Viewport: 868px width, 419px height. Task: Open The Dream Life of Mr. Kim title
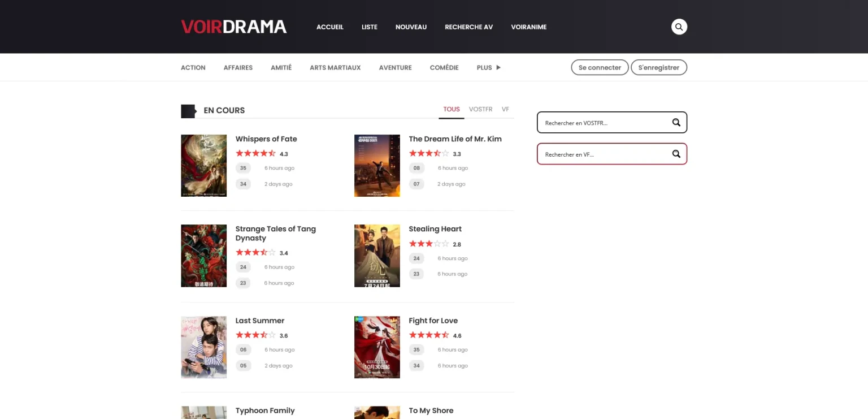(x=455, y=139)
